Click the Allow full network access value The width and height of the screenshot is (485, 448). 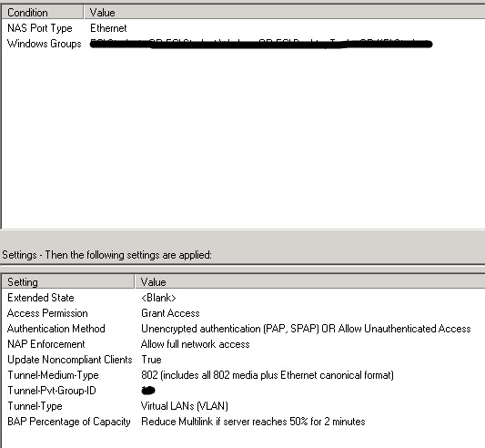(195, 344)
